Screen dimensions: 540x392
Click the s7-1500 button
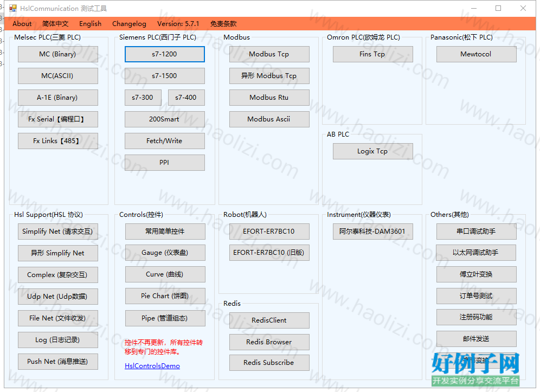coord(165,76)
